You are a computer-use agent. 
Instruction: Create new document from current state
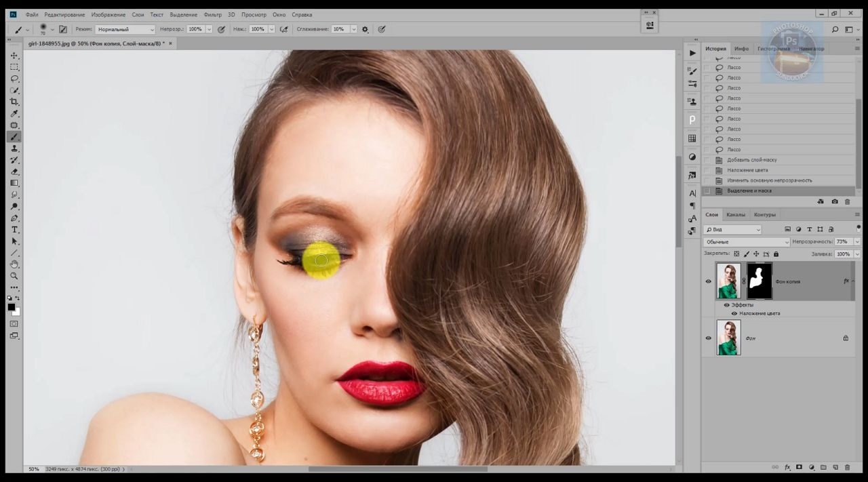[821, 201]
